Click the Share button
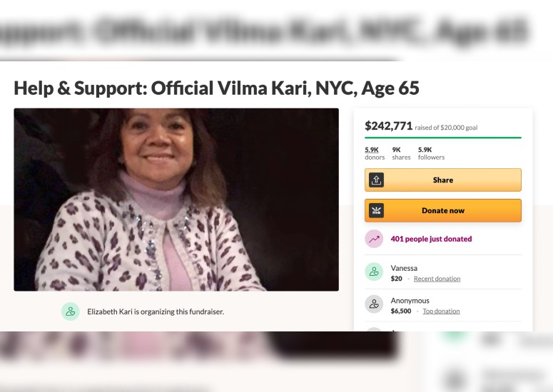 pos(443,180)
